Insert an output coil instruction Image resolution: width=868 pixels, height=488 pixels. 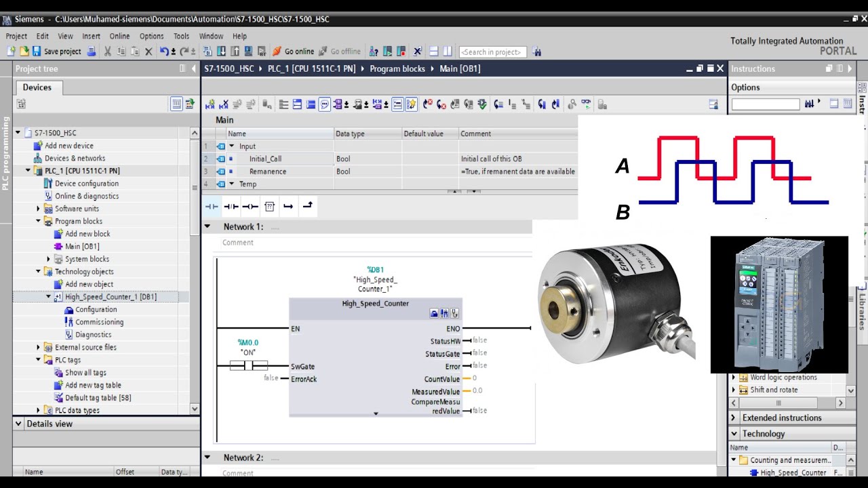click(x=250, y=206)
